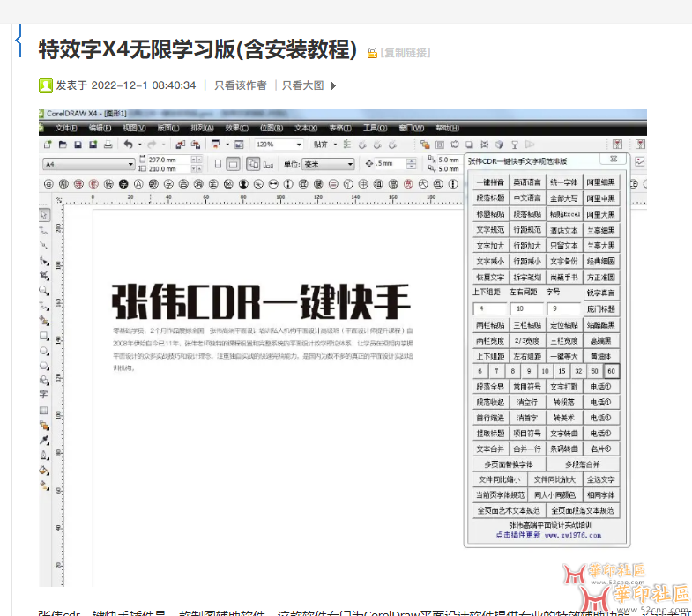Click the Import icon in the standard toolbar
Screen dimensions: 692x616
pyautogui.click(x=180, y=145)
